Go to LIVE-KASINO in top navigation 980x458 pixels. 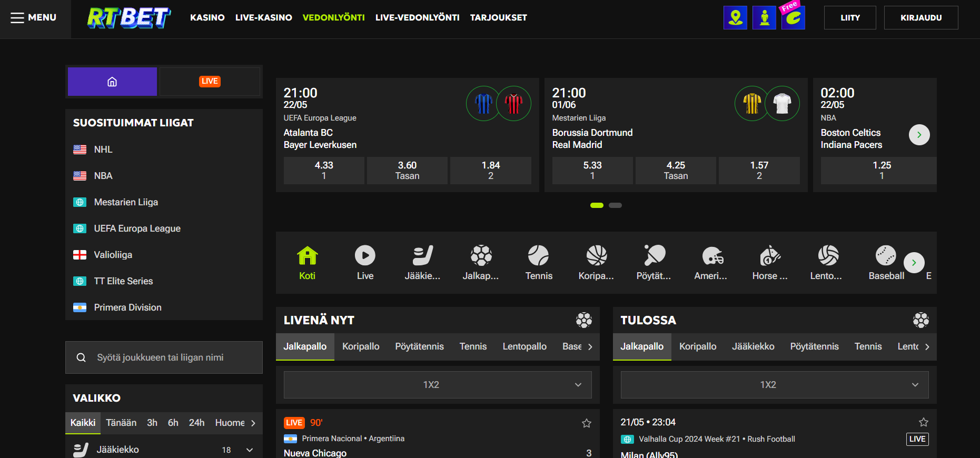[x=264, y=17]
